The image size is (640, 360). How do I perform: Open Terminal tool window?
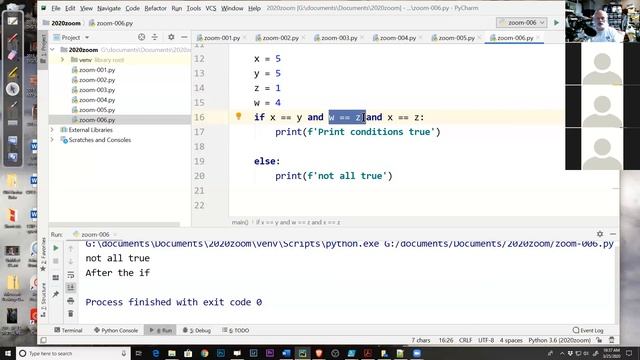point(68,330)
